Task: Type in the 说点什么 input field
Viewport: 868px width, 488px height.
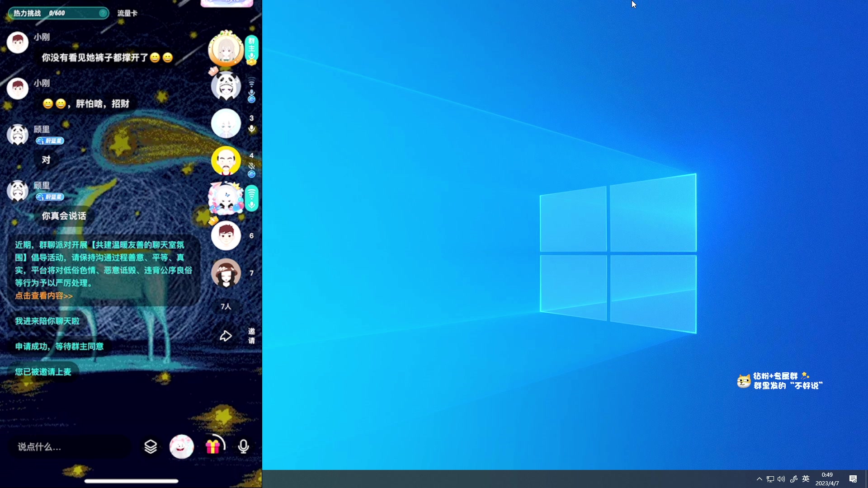Action: click(70, 447)
